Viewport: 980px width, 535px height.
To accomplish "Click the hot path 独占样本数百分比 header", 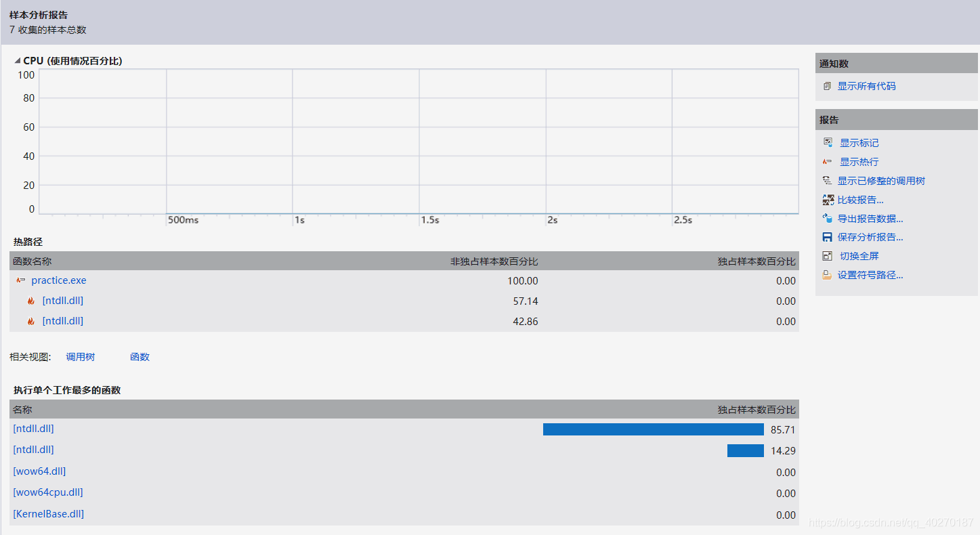I will click(757, 261).
